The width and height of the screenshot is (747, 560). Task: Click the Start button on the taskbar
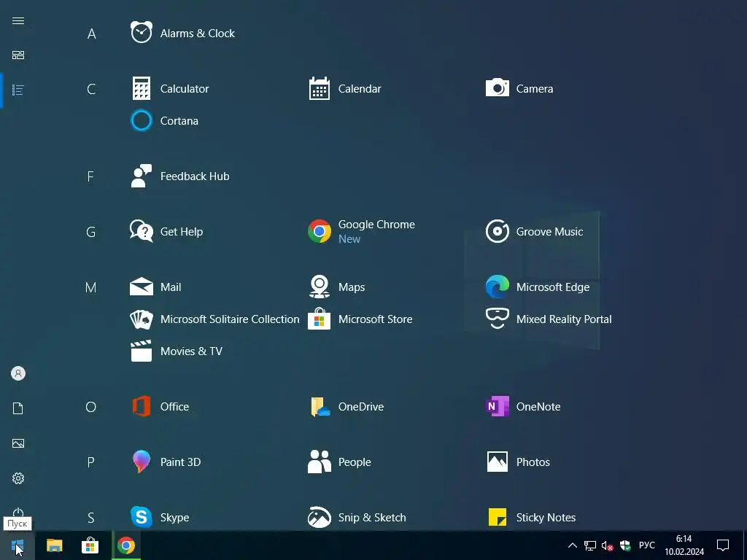[18, 545]
